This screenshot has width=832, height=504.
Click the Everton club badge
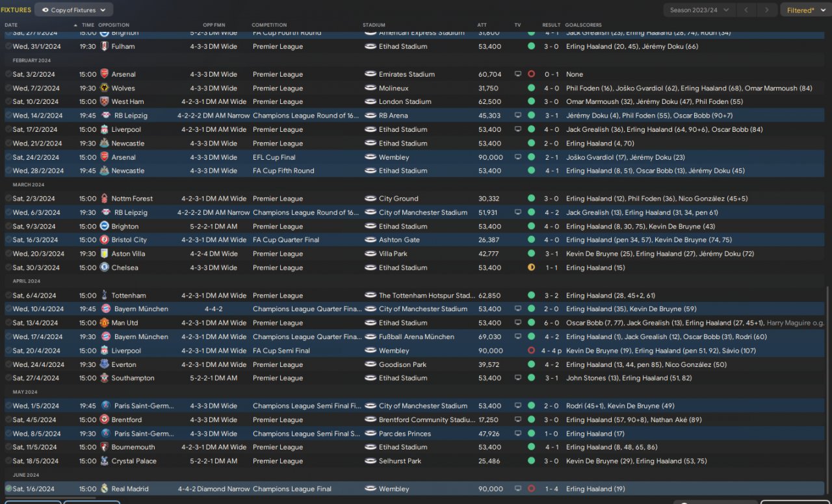pyautogui.click(x=104, y=364)
